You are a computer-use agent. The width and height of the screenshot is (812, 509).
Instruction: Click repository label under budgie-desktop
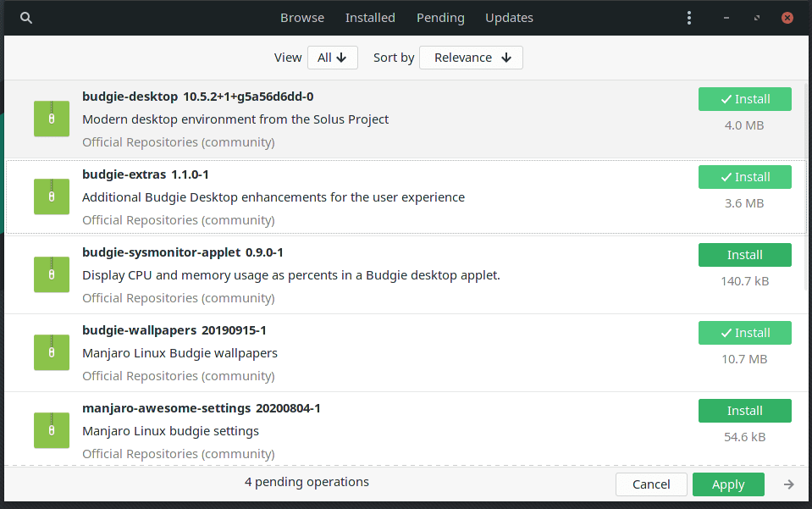(179, 142)
